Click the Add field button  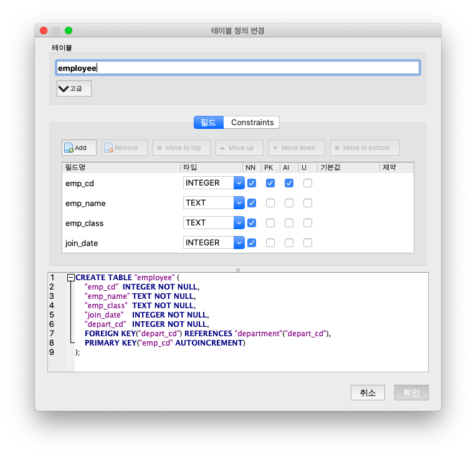(x=79, y=148)
